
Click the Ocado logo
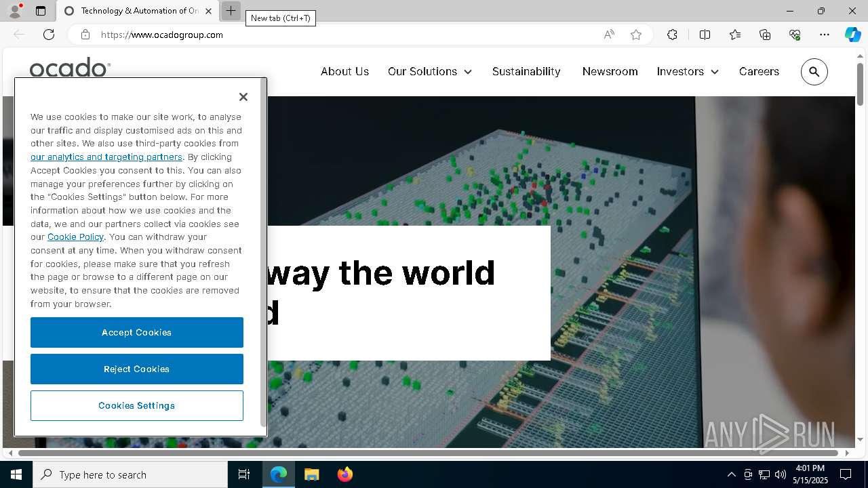pyautogui.click(x=70, y=68)
